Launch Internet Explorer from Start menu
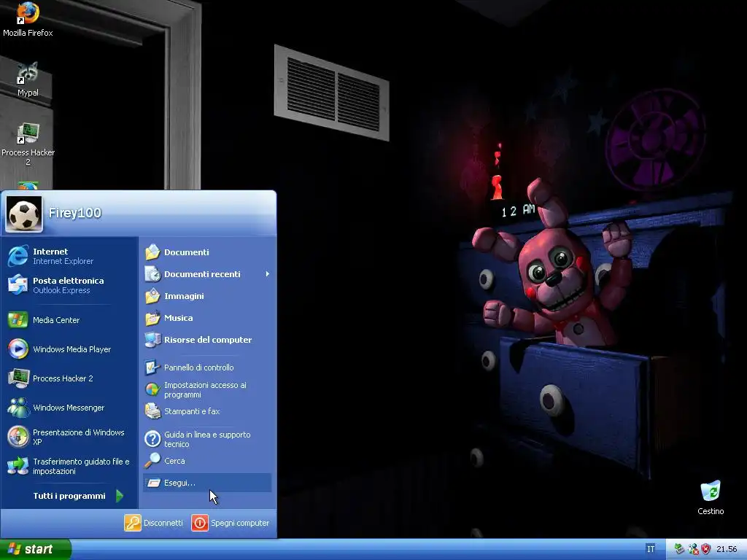Image resolution: width=747 pixels, height=560 pixels. pos(69,256)
